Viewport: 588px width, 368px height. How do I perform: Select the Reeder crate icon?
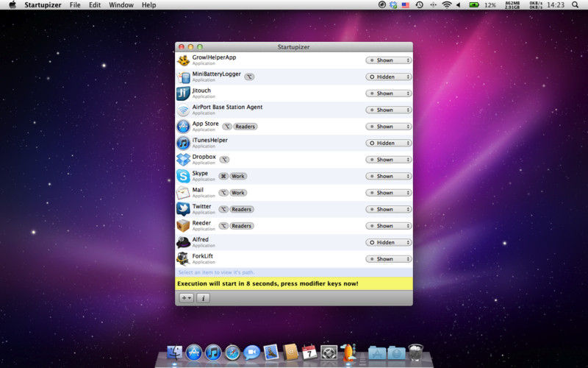click(183, 226)
